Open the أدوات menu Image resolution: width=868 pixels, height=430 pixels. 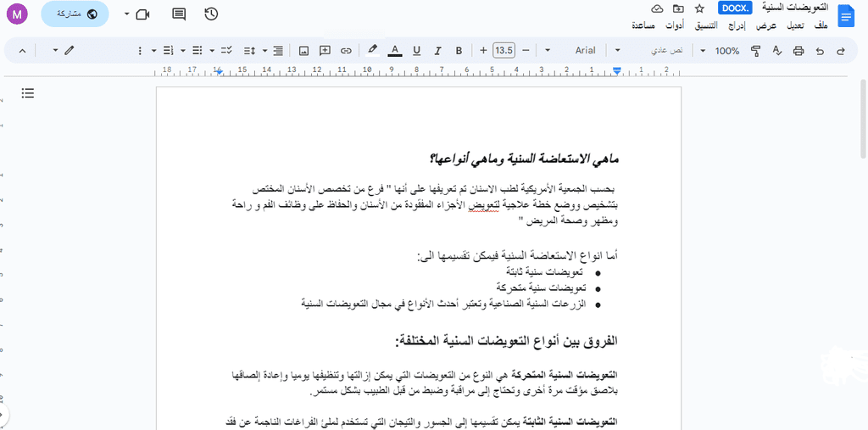pos(674,26)
